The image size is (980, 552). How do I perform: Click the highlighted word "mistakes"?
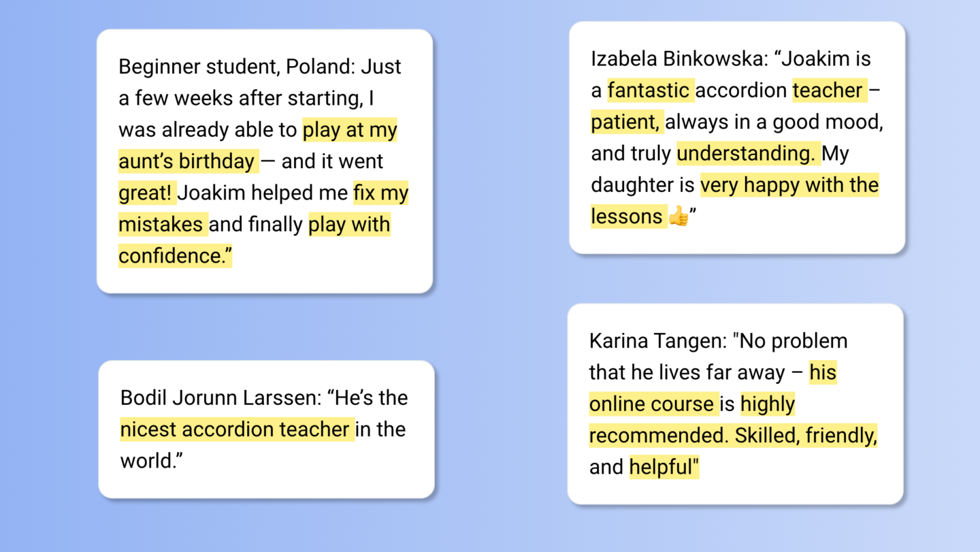click(x=162, y=225)
